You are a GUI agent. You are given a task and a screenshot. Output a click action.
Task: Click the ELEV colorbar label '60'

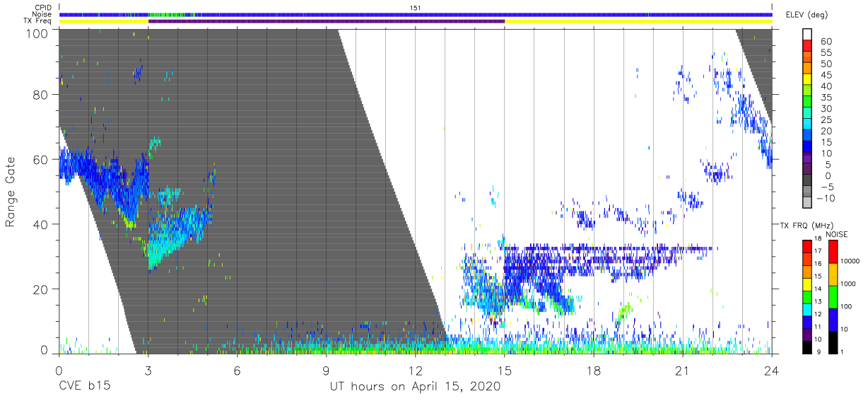point(826,42)
